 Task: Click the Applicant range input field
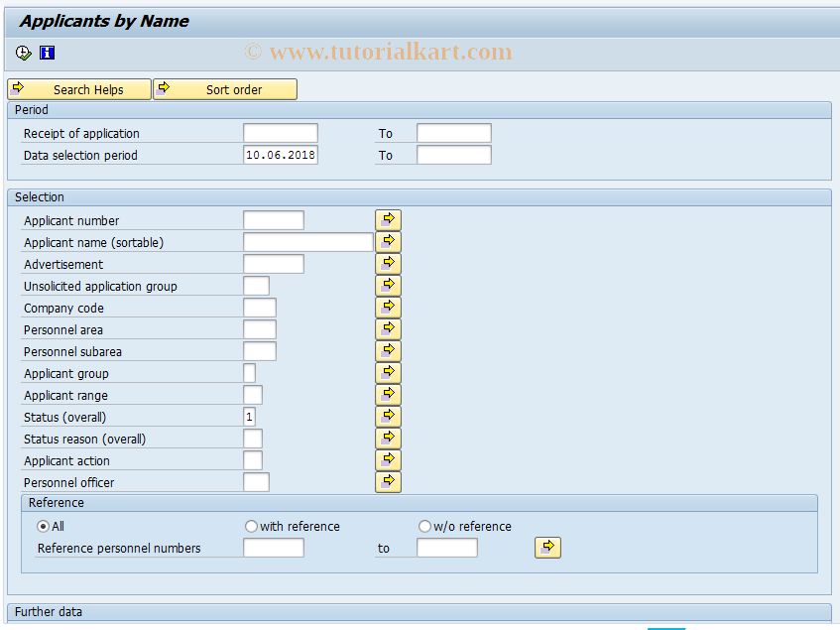click(x=252, y=395)
